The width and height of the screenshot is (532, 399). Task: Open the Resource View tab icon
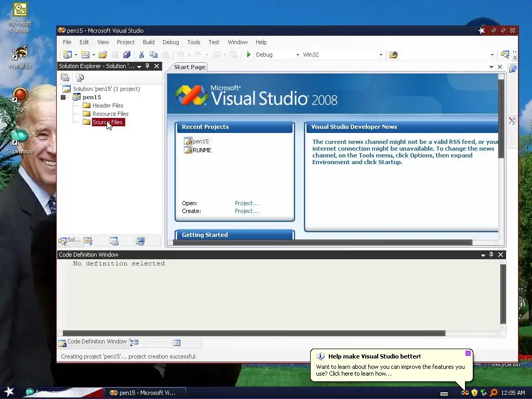[x=140, y=241]
